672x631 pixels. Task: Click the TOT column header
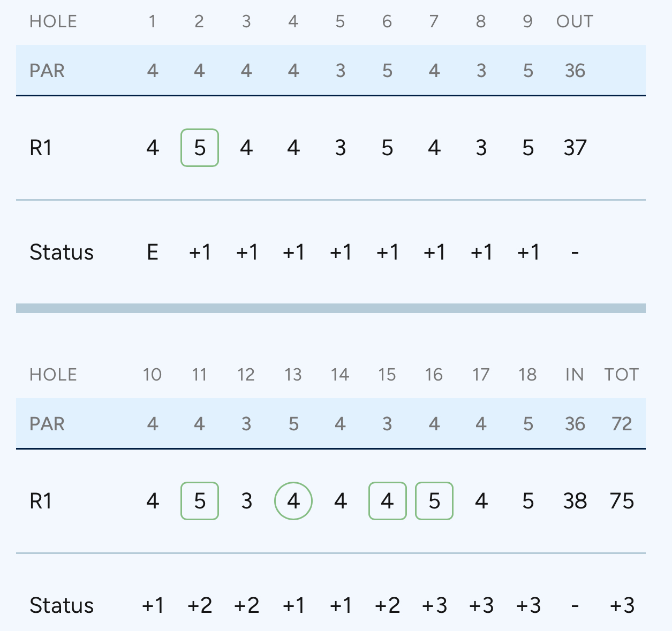[622, 375]
